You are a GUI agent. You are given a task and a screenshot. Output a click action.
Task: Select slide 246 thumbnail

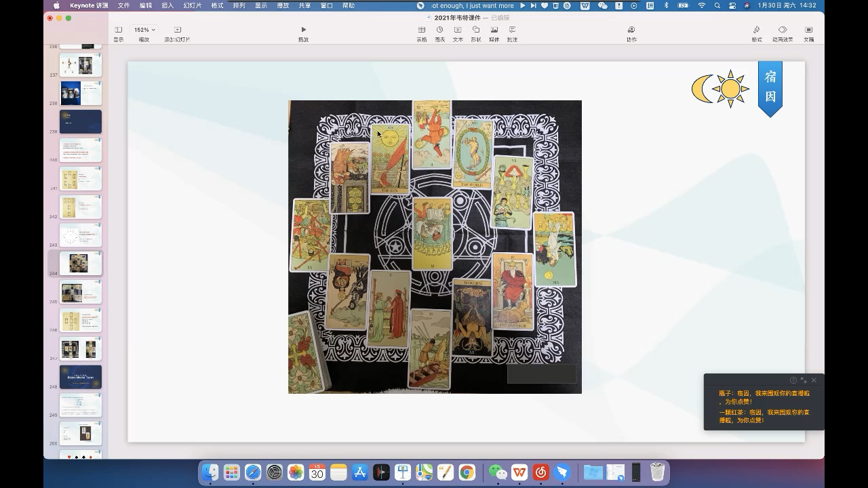[x=81, y=321]
